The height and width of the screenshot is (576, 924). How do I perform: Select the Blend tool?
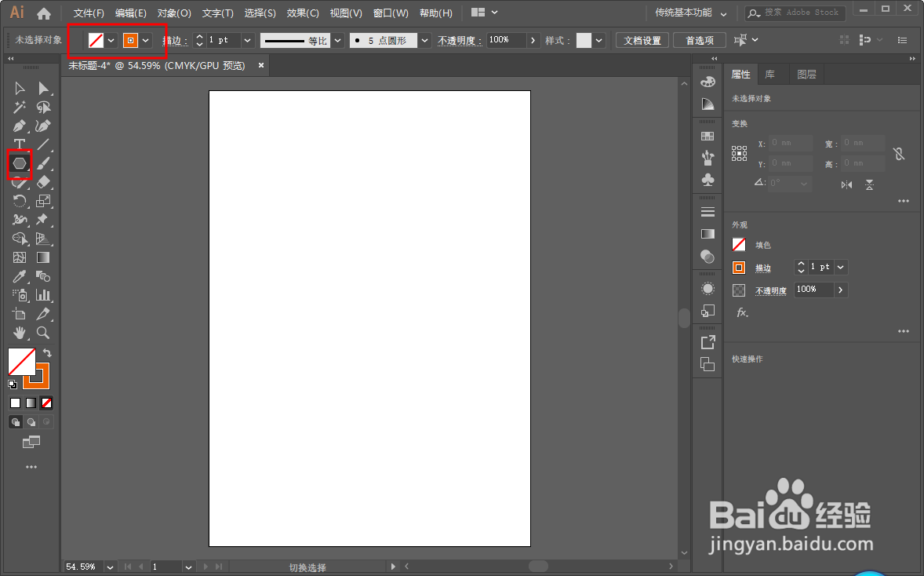[x=43, y=276]
